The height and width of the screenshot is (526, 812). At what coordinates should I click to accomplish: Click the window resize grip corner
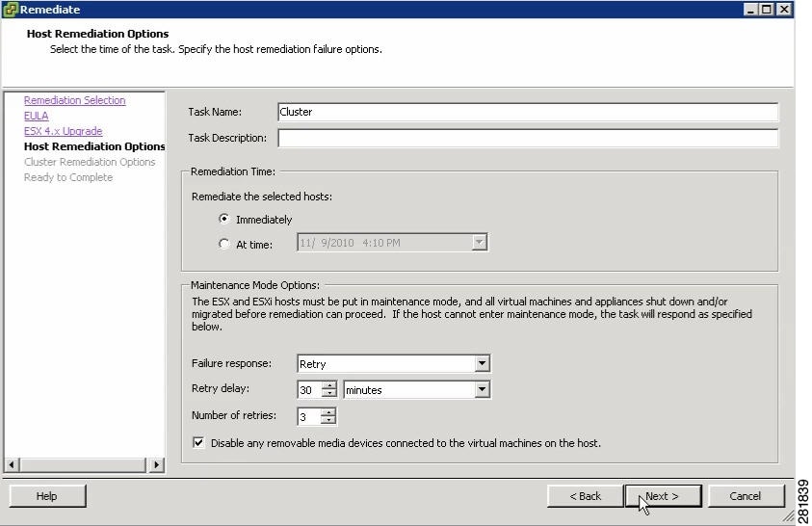(788, 515)
